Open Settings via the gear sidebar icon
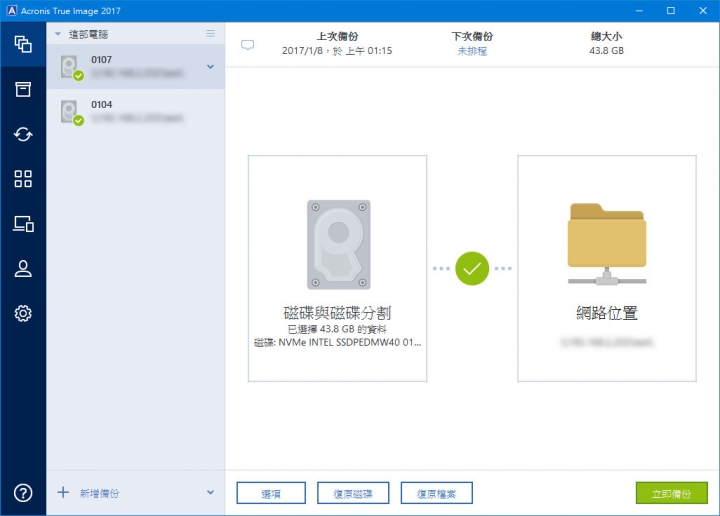720x516 pixels. [23, 313]
